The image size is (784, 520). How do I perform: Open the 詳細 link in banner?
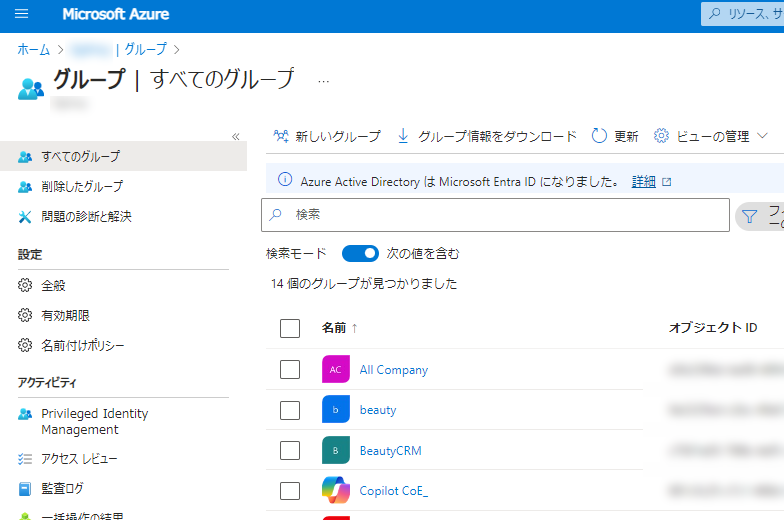pyautogui.click(x=644, y=182)
